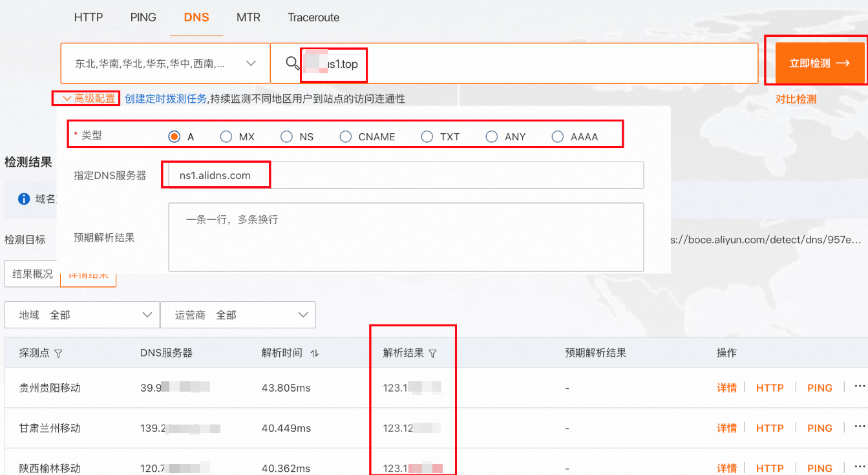This screenshot has width=868, height=475.
Task: Click the 对比检测 link
Action: click(796, 100)
